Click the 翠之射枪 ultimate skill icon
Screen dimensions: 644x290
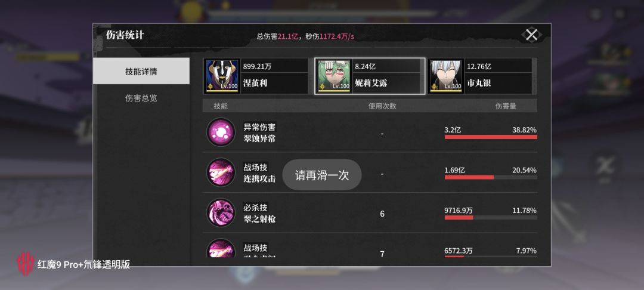221,213
